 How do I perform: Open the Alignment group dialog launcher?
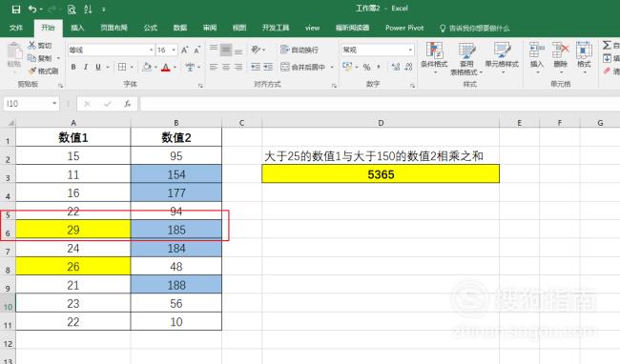click(334, 85)
